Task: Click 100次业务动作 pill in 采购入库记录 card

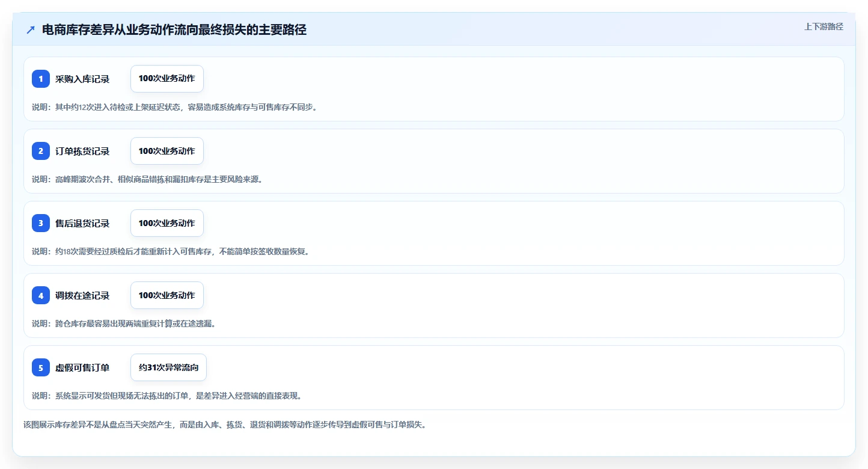Action: coord(167,79)
